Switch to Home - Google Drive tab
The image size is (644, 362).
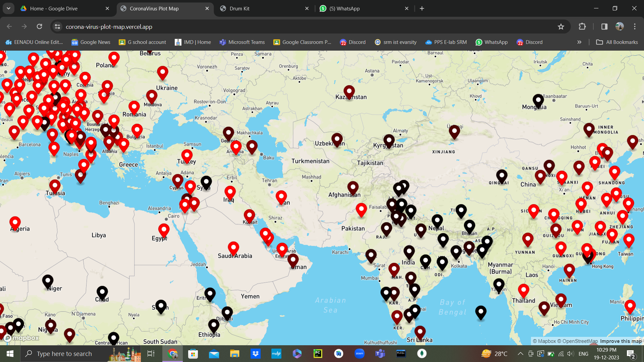coord(54,9)
